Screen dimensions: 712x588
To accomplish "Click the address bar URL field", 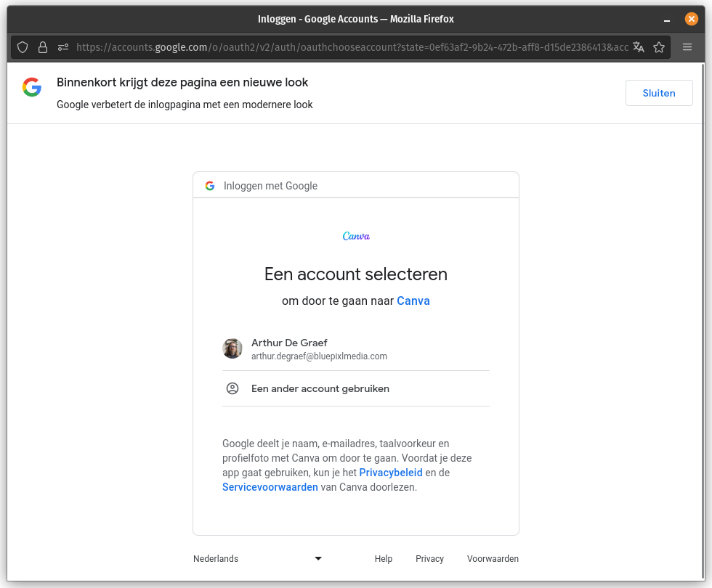I will pyautogui.click(x=352, y=47).
